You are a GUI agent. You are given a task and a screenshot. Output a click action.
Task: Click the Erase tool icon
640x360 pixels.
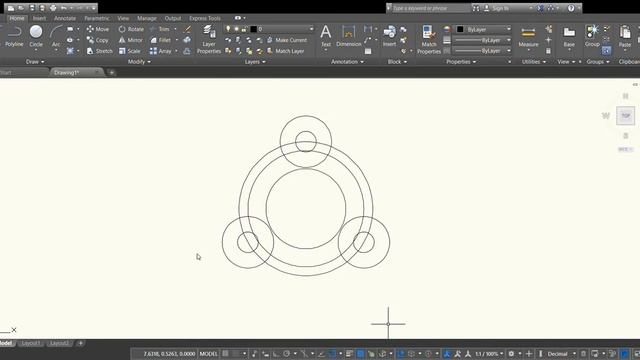click(187, 29)
